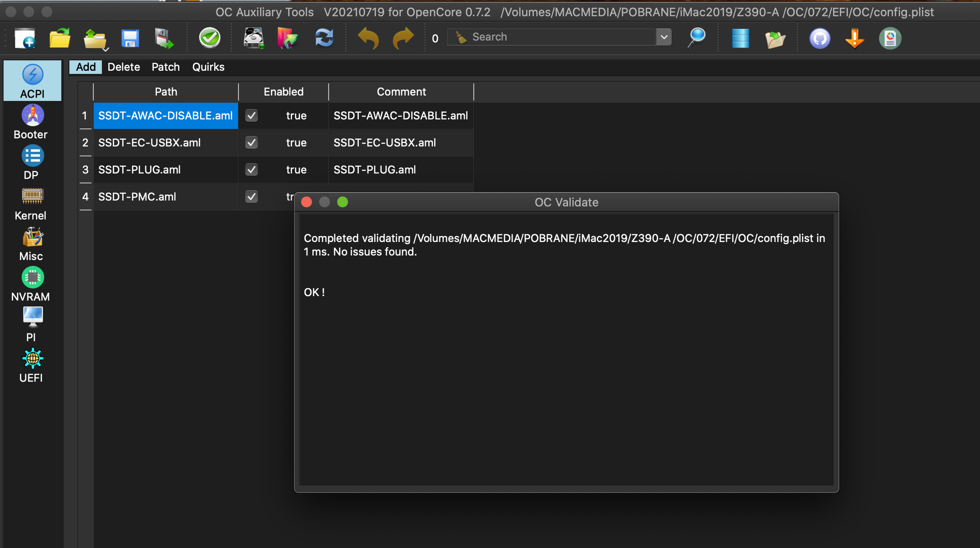Click the open folder with green arrow icon
This screenshot has width=980, height=548.
(x=775, y=39)
